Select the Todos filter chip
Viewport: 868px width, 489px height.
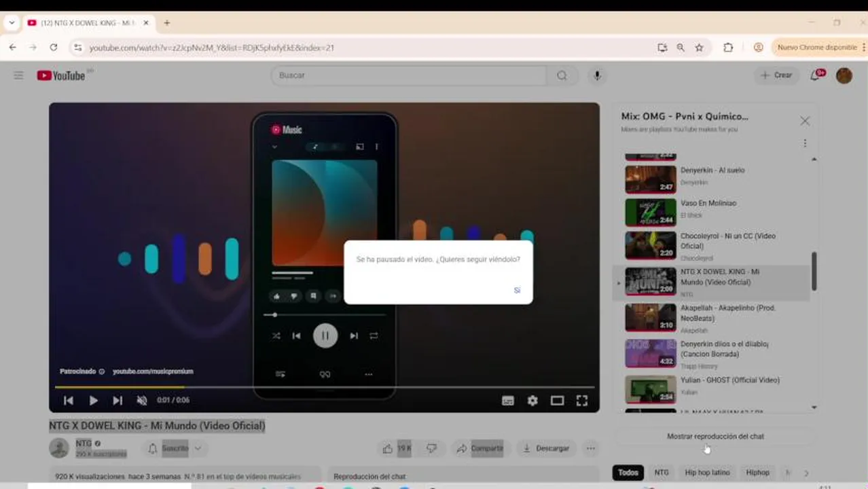coord(628,473)
